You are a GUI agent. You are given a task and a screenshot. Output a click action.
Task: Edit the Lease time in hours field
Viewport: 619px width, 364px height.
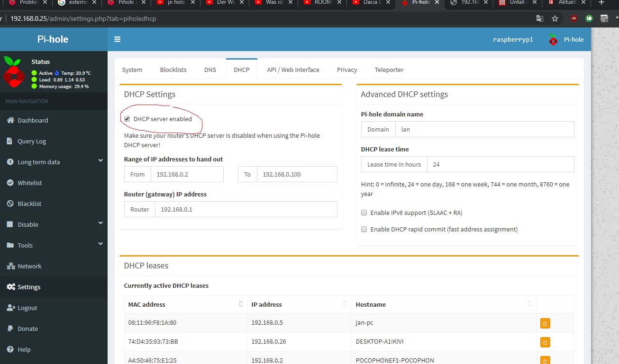(x=501, y=164)
